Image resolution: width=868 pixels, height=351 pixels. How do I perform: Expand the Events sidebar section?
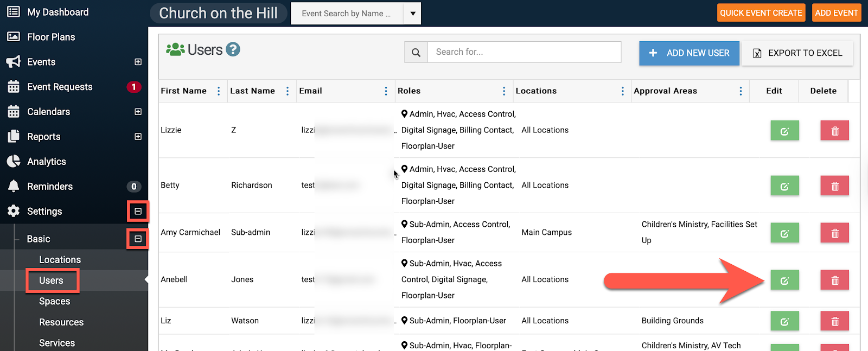click(138, 62)
